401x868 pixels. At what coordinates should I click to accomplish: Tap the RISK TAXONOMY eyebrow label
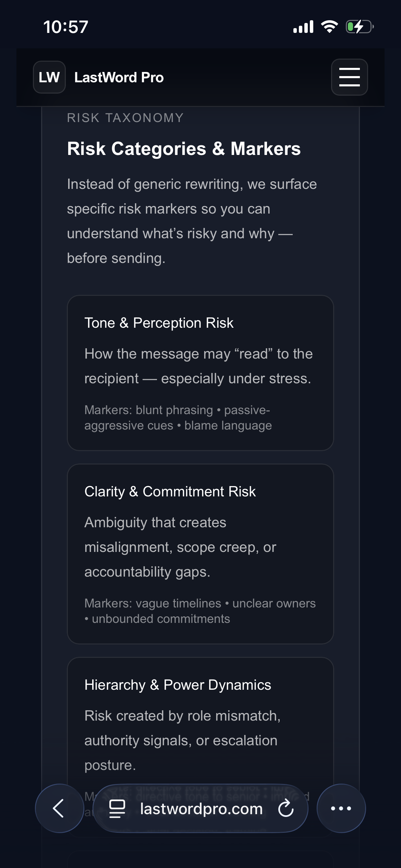[x=125, y=118]
